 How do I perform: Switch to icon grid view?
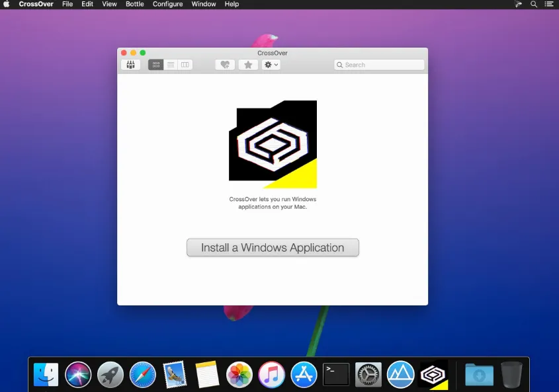156,65
